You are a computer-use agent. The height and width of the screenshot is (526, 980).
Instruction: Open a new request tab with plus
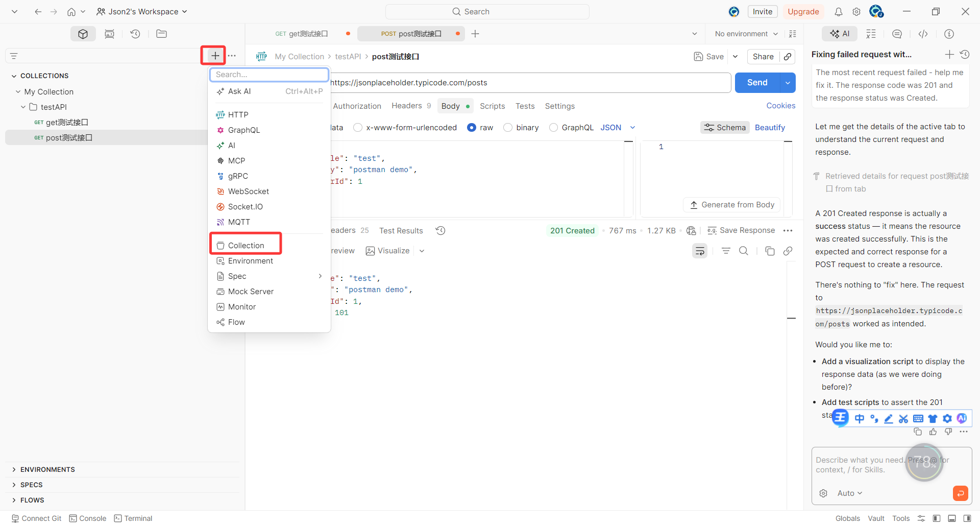[x=475, y=34]
